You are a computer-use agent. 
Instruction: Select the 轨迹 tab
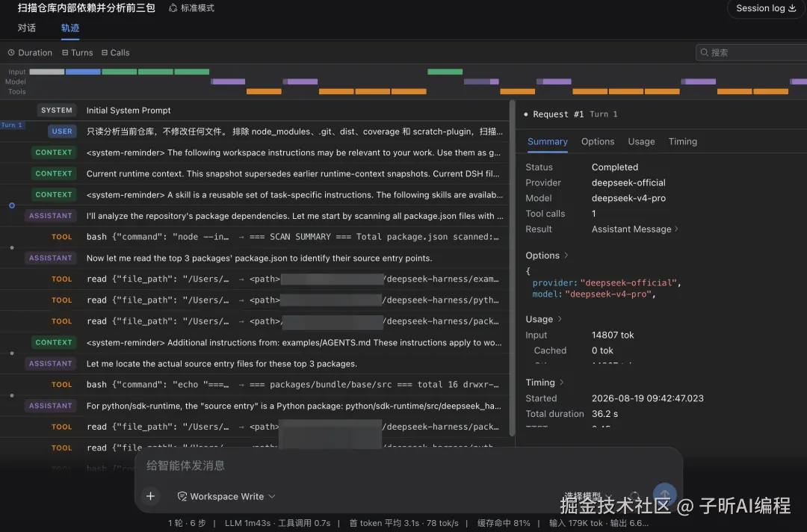pyautogui.click(x=70, y=28)
